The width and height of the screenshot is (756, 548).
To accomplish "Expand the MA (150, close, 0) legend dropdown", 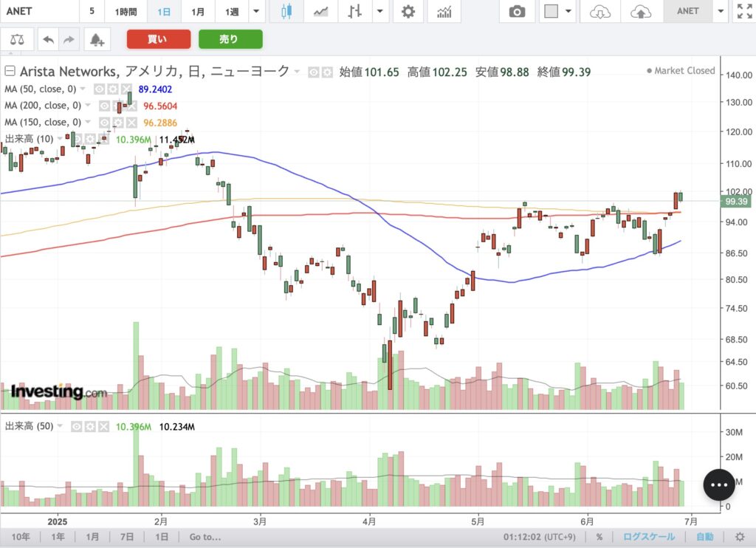I will (x=88, y=123).
